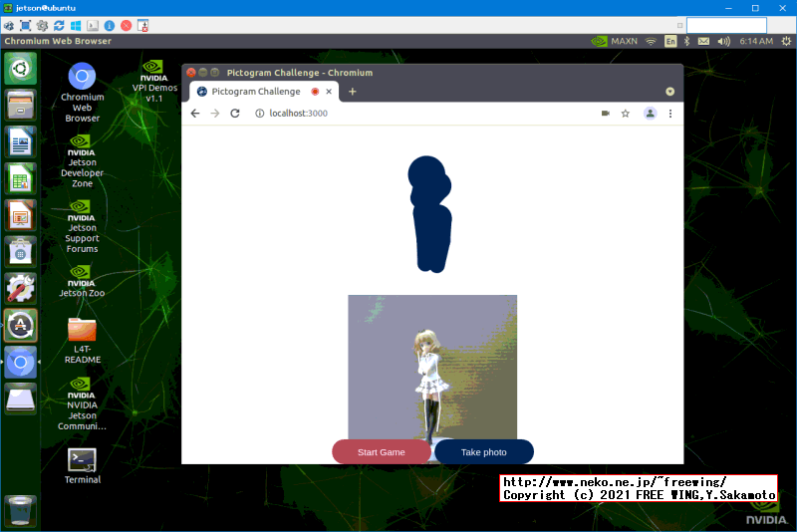Open the Wi-Fi network indicator

[651, 41]
